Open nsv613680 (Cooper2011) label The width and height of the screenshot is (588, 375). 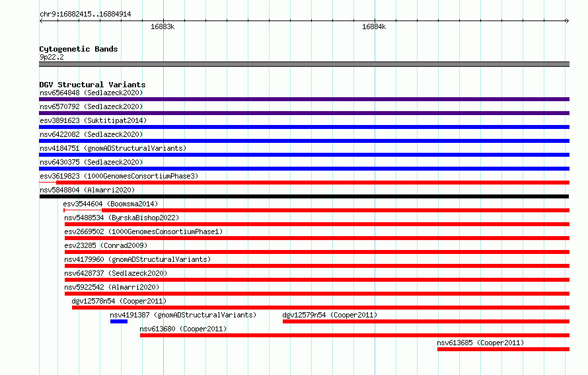(183, 329)
